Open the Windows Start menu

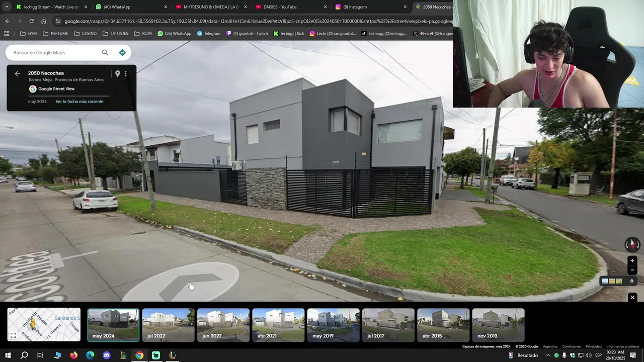(8, 355)
